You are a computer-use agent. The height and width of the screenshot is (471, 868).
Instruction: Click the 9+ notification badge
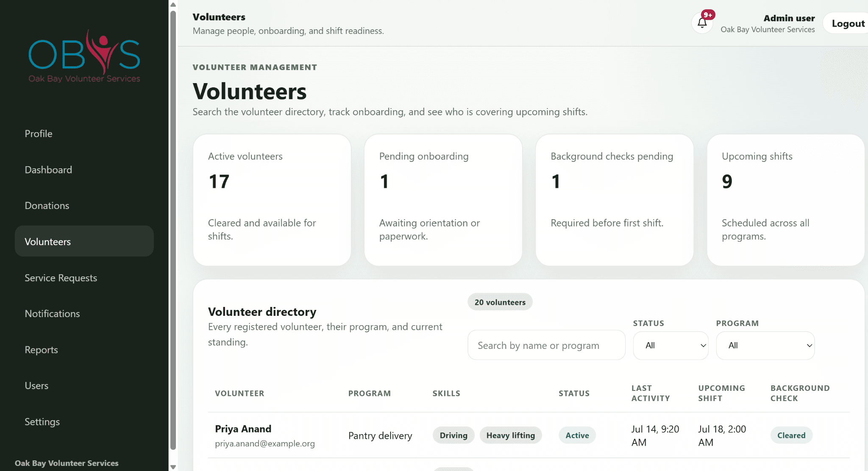pos(708,15)
